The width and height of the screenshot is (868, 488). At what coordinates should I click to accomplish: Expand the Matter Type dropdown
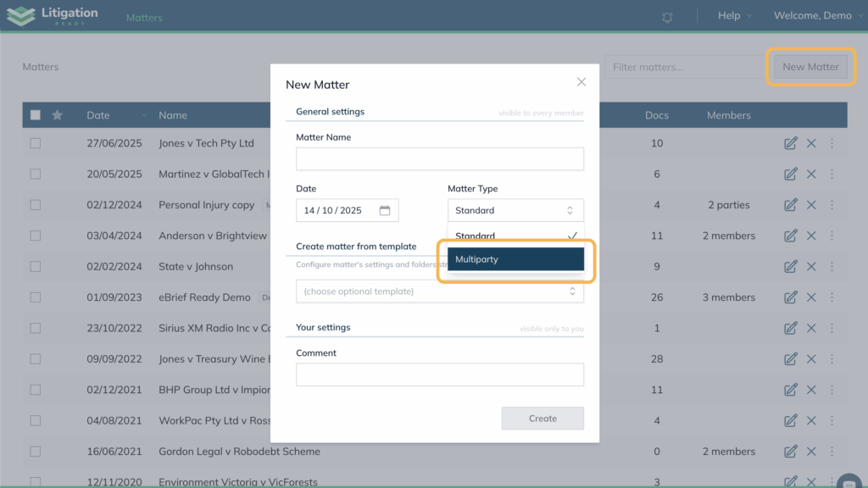pos(515,211)
